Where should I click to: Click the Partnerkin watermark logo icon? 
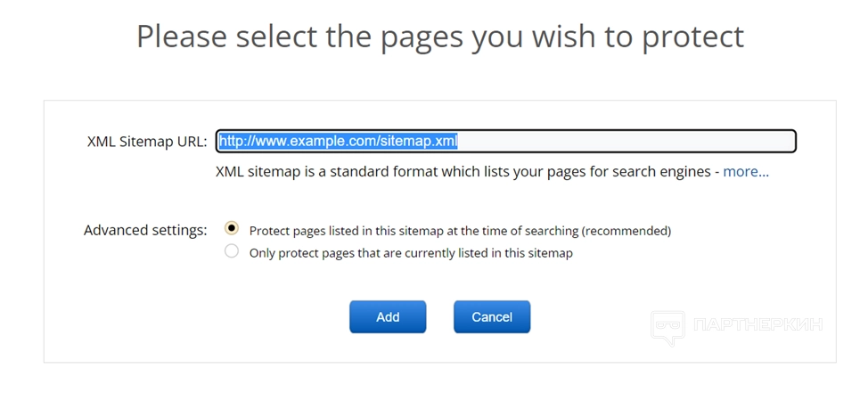click(667, 327)
